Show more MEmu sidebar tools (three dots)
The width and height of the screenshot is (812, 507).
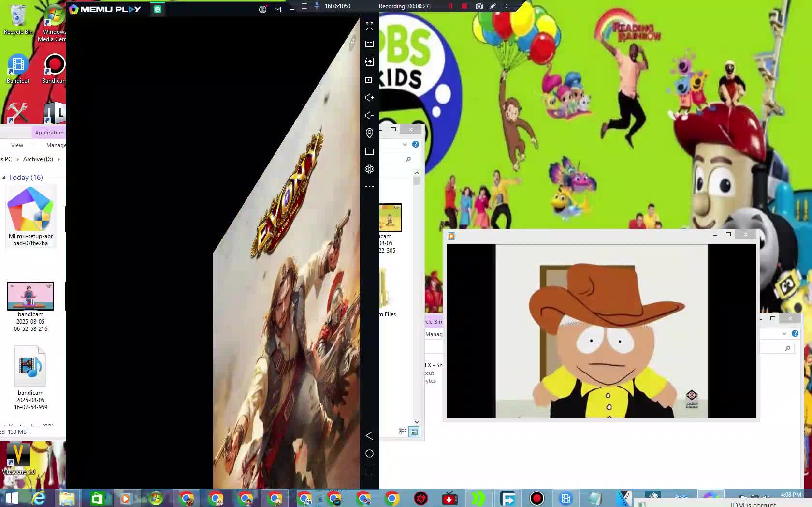369,187
